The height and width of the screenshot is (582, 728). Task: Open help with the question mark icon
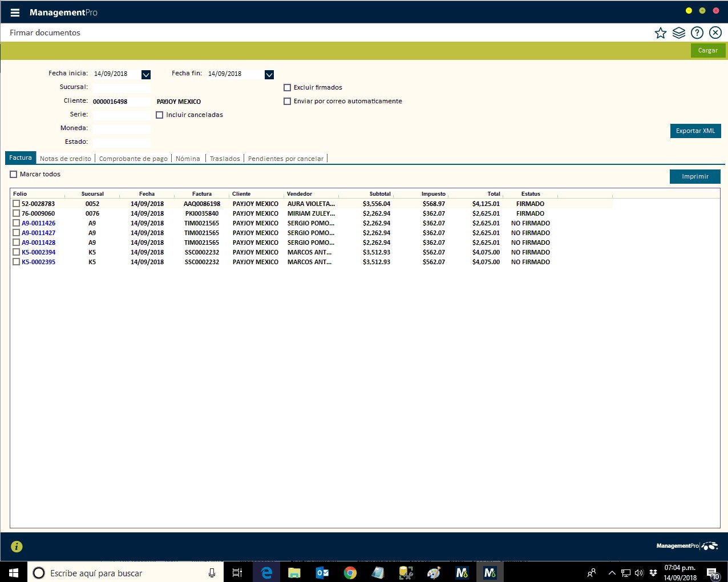697,33
